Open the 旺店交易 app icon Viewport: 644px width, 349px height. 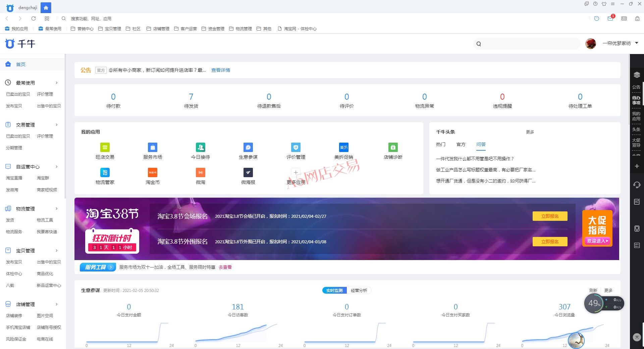(x=105, y=147)
